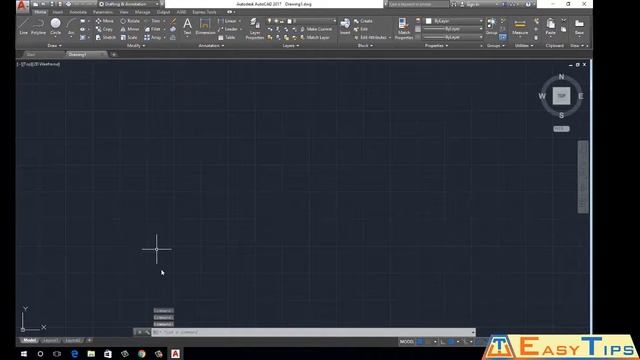640x360 pixels.
Task: Open the Annotate ribbon tab
Action: coord(78,12)
